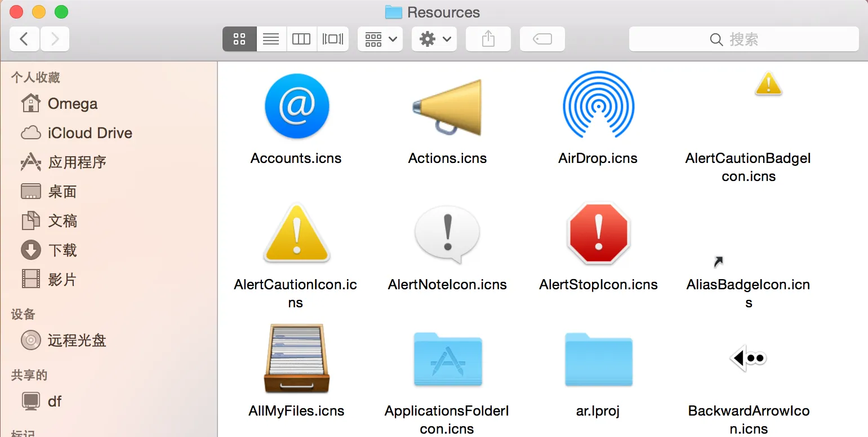The image size is (868, 437).
Task: Open the ar.lproj folder
Action: tap(598, 359)
